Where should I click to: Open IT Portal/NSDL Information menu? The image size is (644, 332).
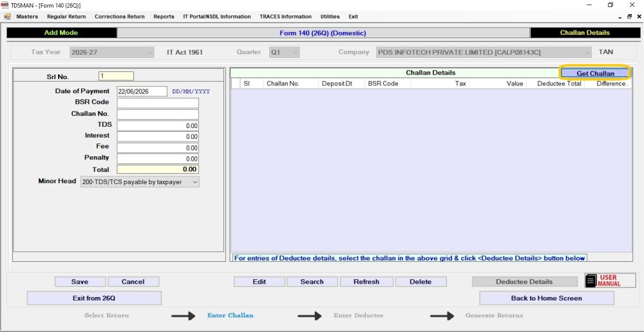tap(217, 17)
